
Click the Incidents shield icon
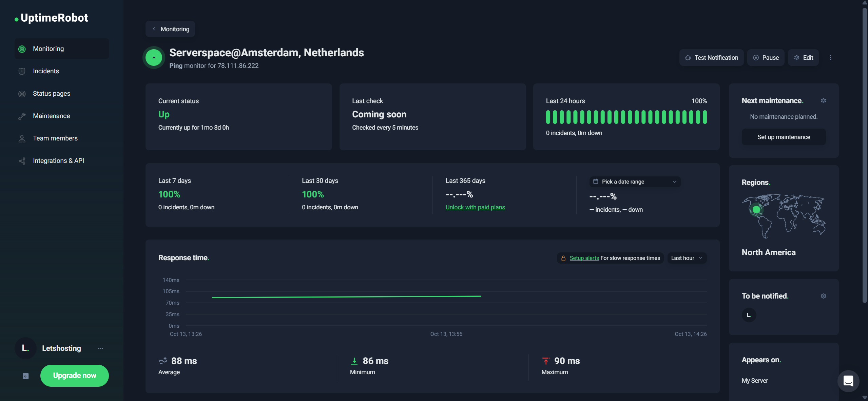22,71
